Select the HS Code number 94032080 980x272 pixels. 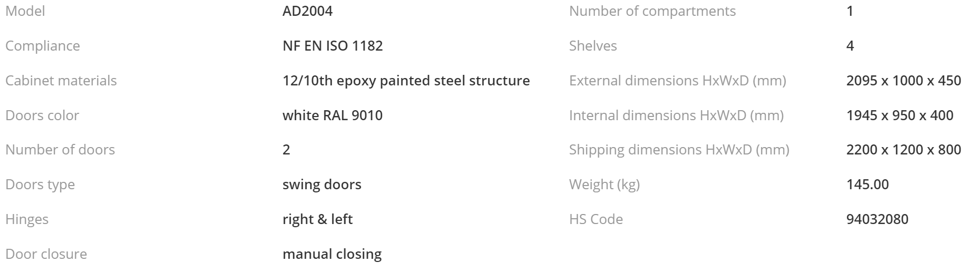click(x=878, y=219)
